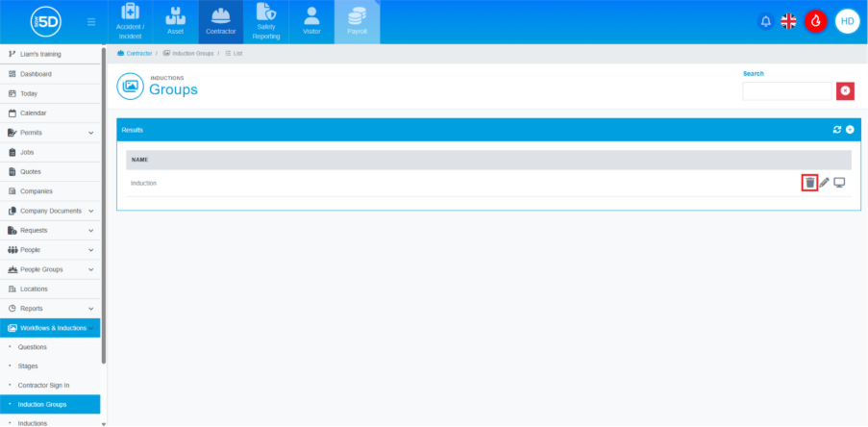Open the notifications bell
Screen dimensions: 868x427
tap(765, 21)
